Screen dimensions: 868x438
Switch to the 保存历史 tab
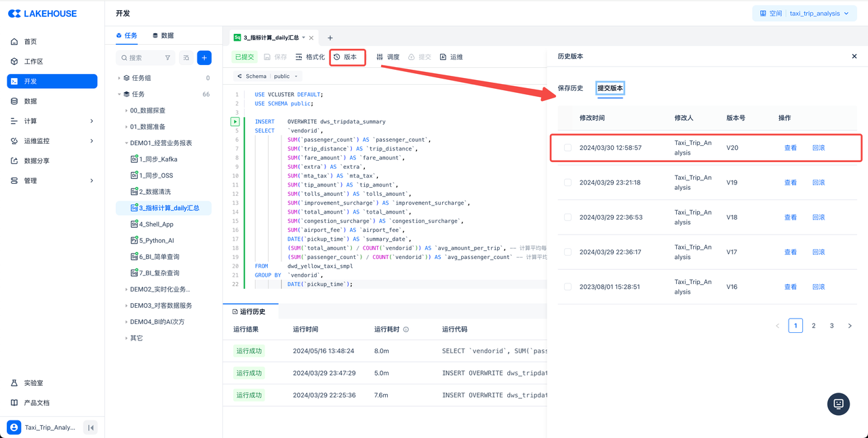point(570,88)
